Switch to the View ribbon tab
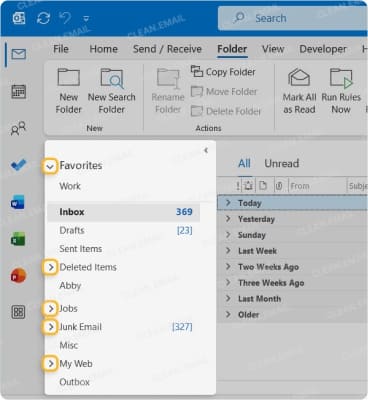 coord(273,49)
